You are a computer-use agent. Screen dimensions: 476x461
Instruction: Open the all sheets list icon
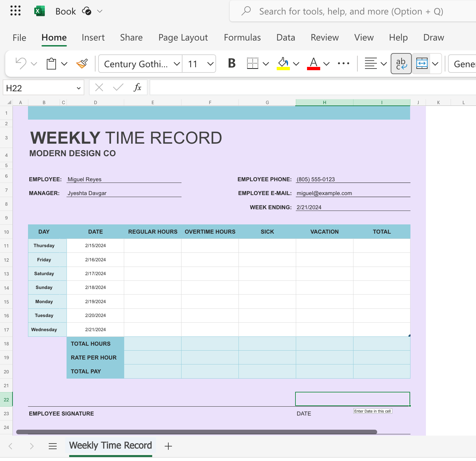53,446
